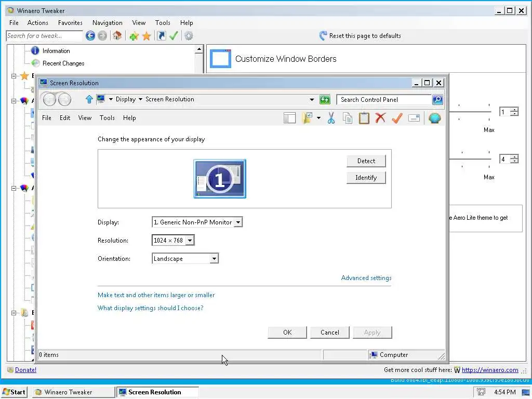
Task: Click Reset this page to defaults
Action: pyautogui.click(x=361, y=36)
